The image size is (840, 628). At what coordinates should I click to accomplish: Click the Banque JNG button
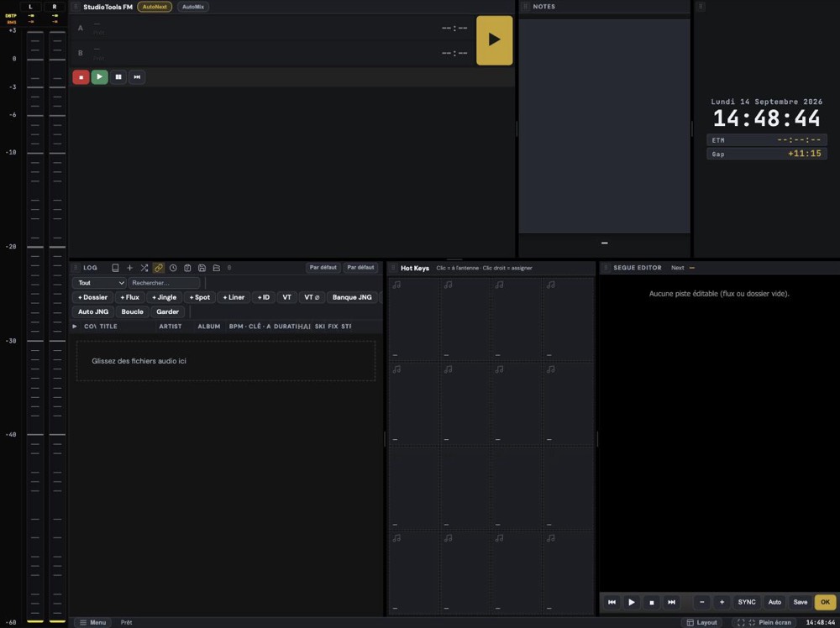352,297
